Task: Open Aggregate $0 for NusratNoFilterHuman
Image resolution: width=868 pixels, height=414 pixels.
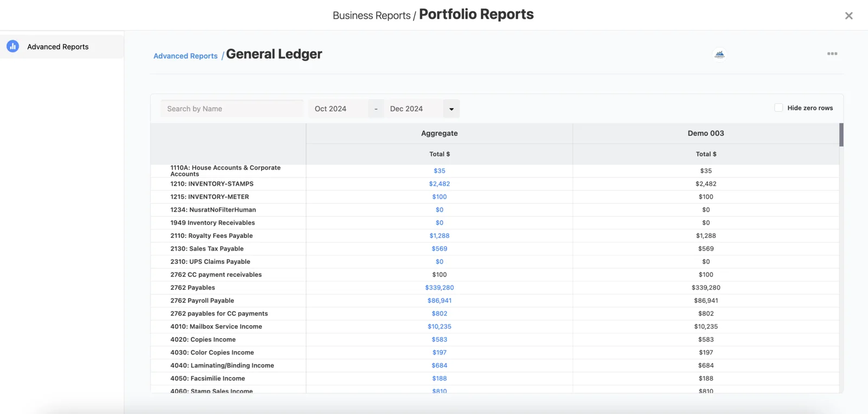Action: coord(439,210)
